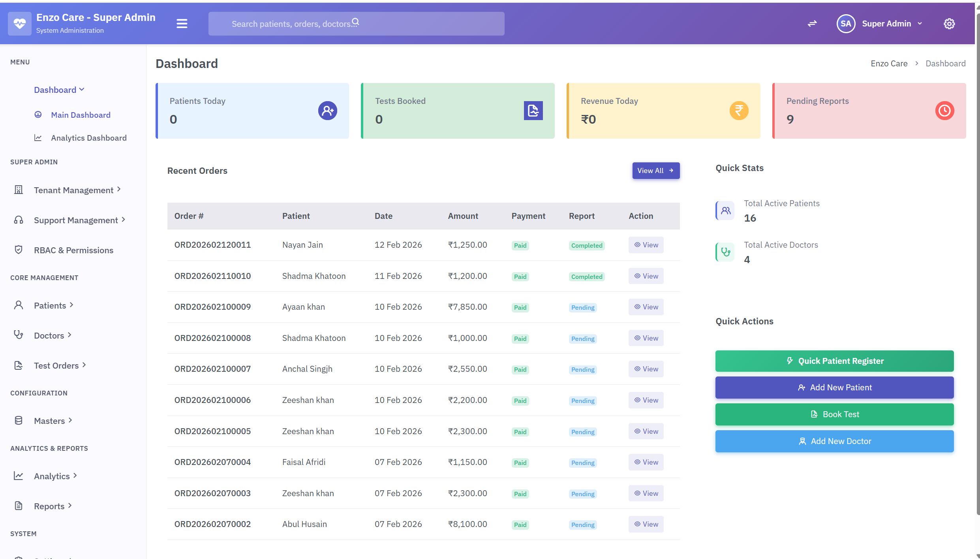Click the RBAC & Permissions shield icon

19,250
